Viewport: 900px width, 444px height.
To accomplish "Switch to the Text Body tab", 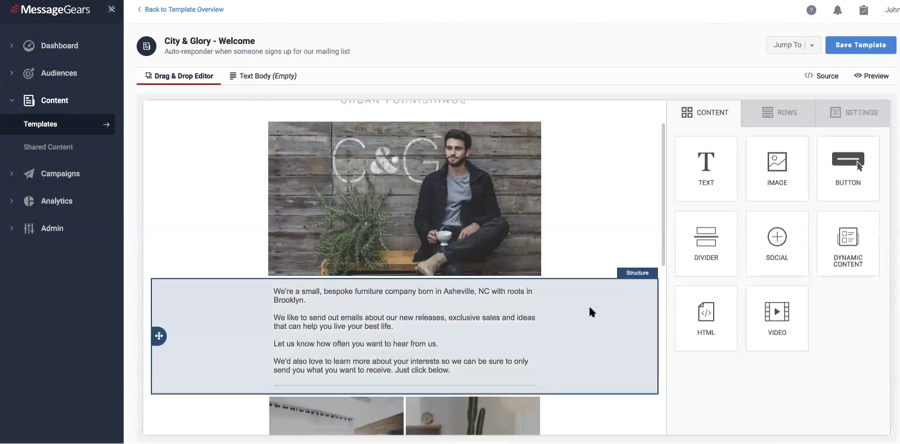I will pyautogui.click(x=263, y=76).
